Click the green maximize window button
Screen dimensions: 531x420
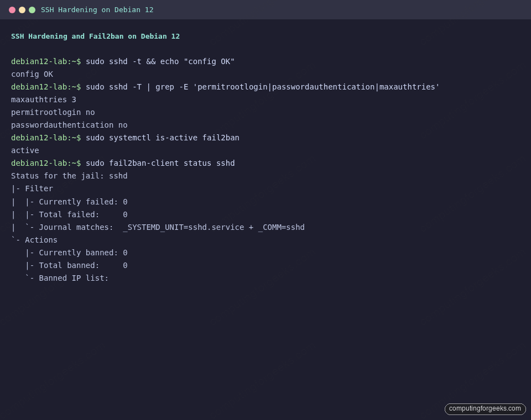click(x=32, y=9)
